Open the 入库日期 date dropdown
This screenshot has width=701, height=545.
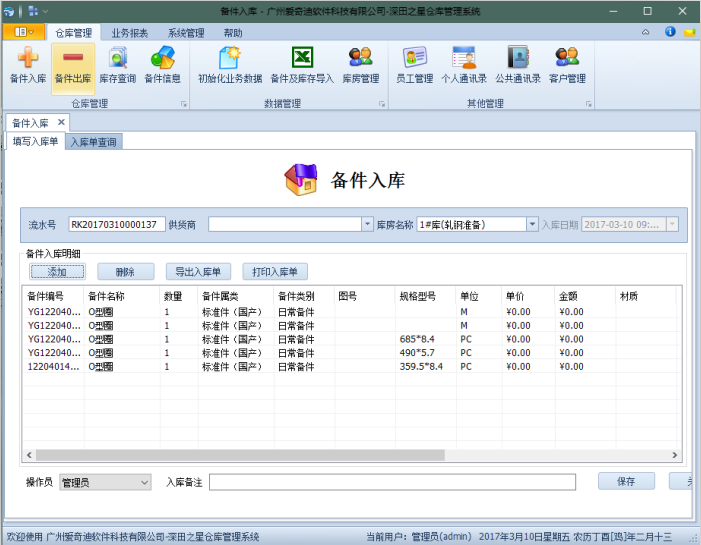(672, 224)
